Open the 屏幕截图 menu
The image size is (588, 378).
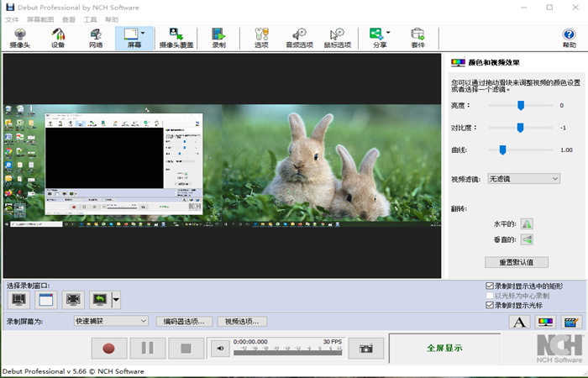click(39, 19)
